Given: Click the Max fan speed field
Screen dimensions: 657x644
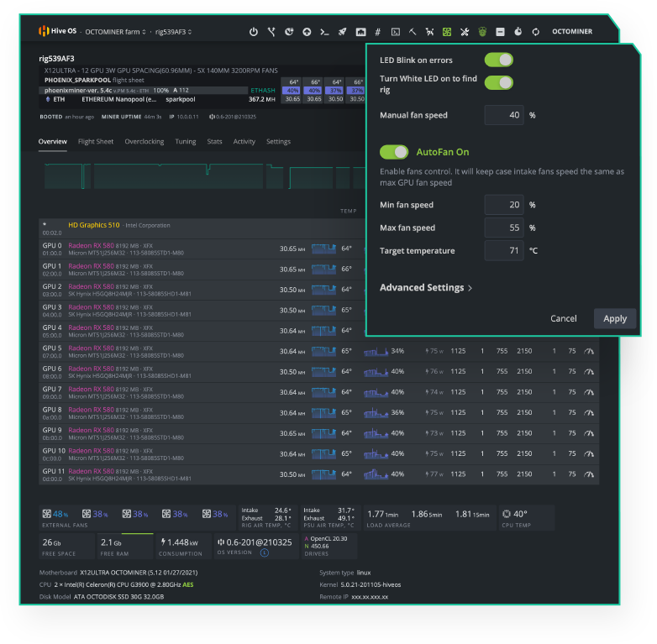Looking at the screenshot, I should click(504, 228).
